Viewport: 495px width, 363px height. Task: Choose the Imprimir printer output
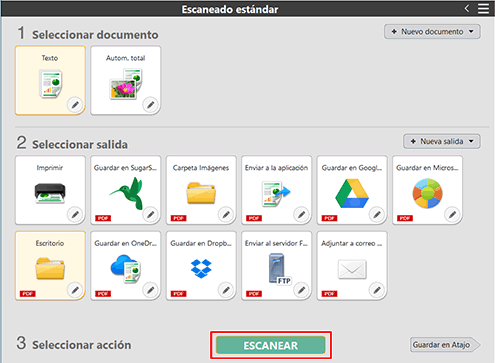pyautogui.click(x=50, y=190)
